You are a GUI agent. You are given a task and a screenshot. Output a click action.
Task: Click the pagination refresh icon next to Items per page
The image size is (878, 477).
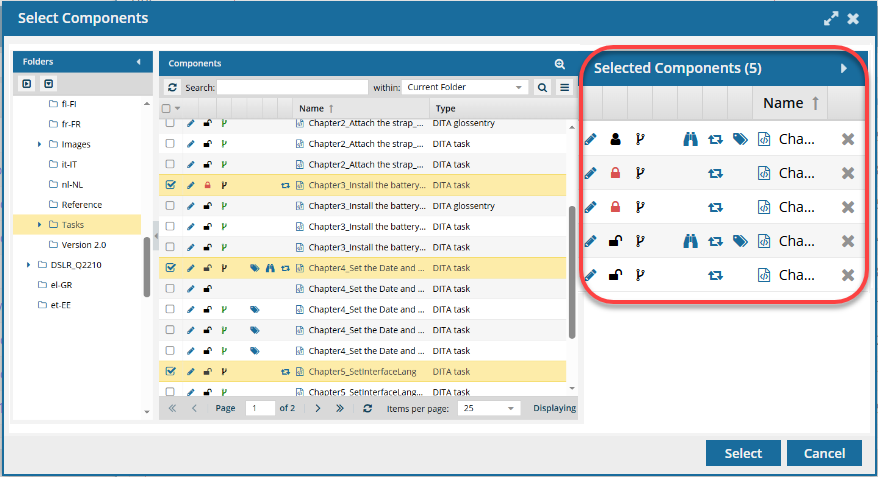pos(368,408)
